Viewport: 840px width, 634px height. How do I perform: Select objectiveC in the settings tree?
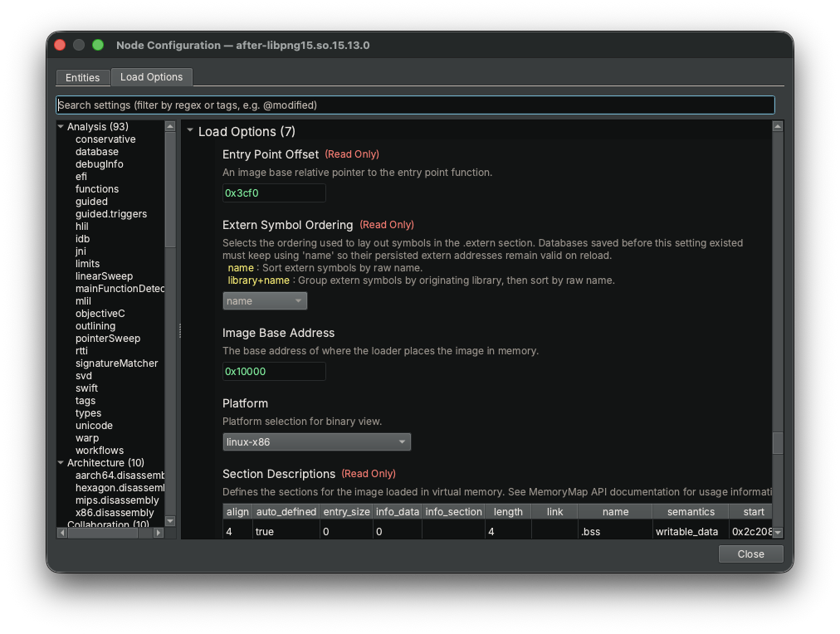coord(100,313)
